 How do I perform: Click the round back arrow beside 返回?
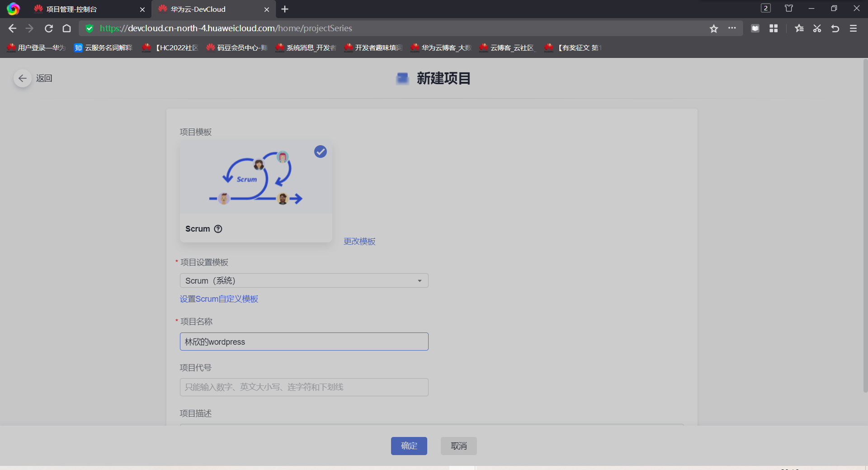point(22,78)
